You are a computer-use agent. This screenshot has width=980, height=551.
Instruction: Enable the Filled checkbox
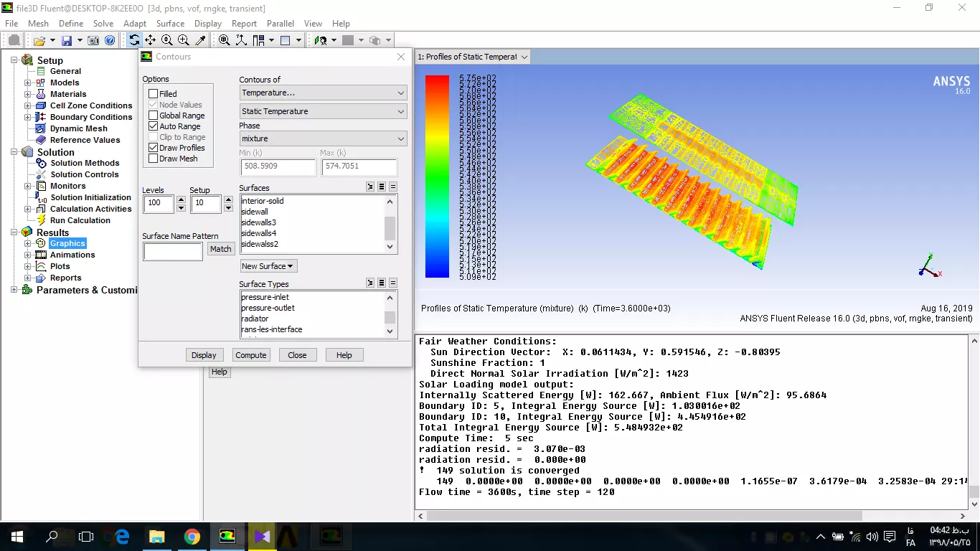point(153,94)
